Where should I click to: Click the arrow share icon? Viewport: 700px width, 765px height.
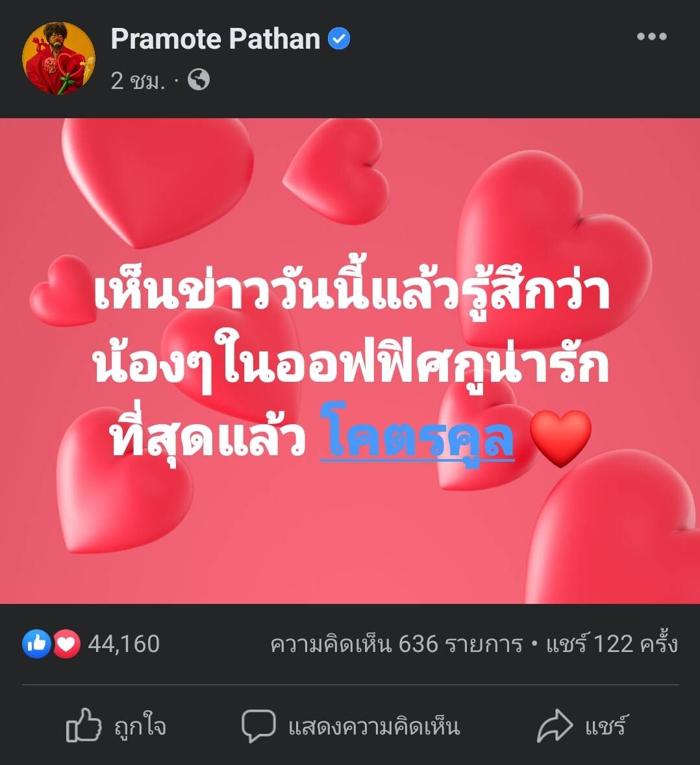(555, 726)
